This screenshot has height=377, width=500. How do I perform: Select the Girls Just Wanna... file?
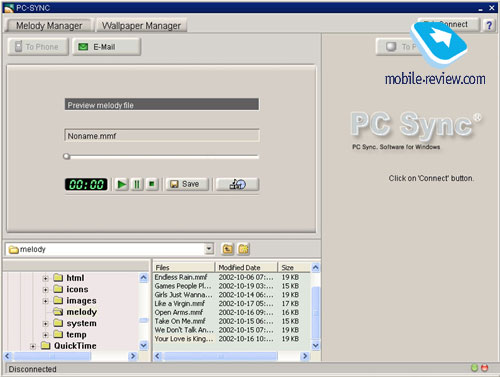[x=183, y=295]
